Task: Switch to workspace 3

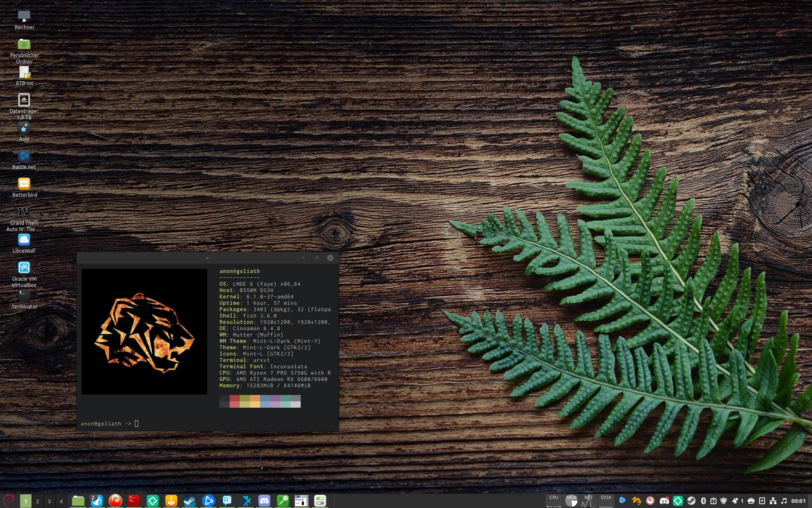Action: [x=49, y=501]
